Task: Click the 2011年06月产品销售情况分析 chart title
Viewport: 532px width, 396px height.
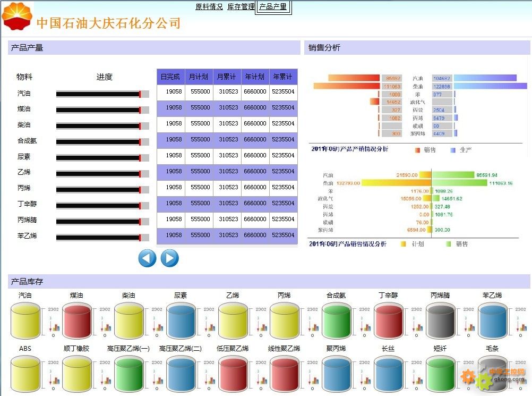Action: (x=347, y=244)
